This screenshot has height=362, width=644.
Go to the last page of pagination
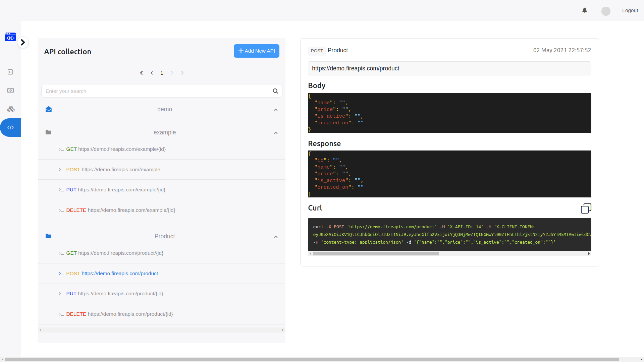tap(182, 73)
